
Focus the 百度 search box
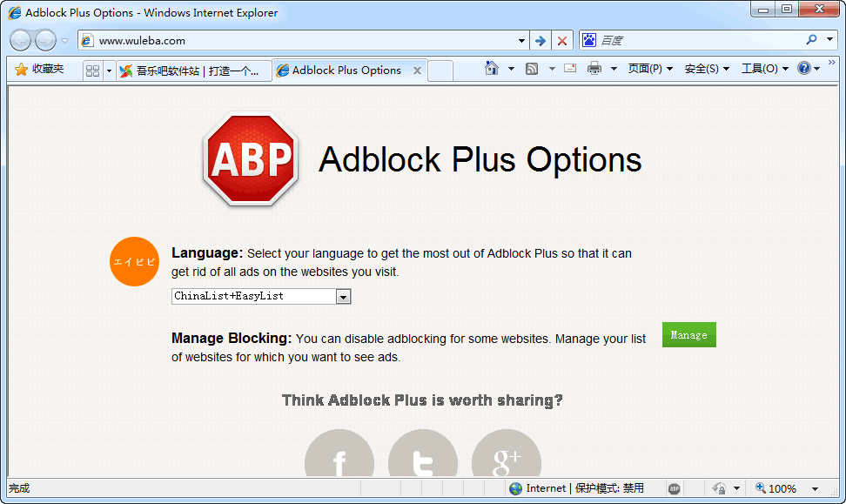click(700, 40)
